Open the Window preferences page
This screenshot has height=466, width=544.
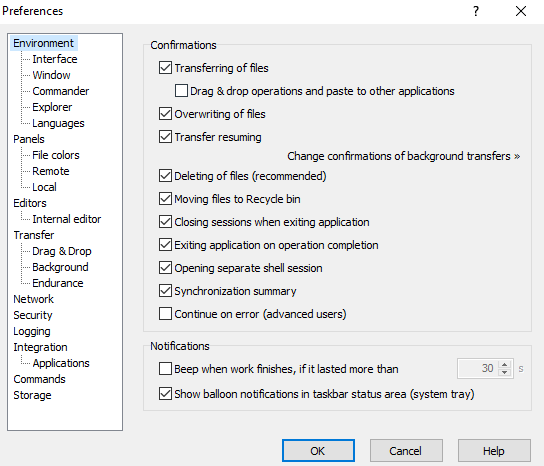point(51,75)
